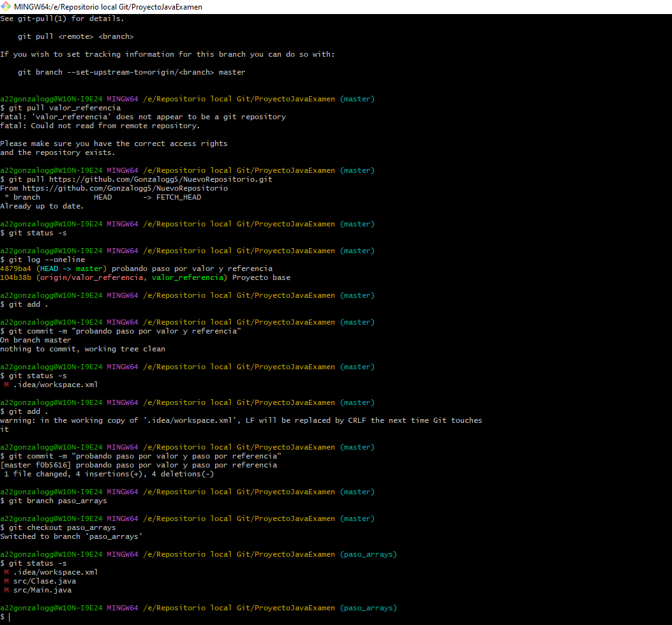The height and width of the screenshot is (625, 672).
Task: Click the '[master f0b5616]' commit result line
Action: 138,465
